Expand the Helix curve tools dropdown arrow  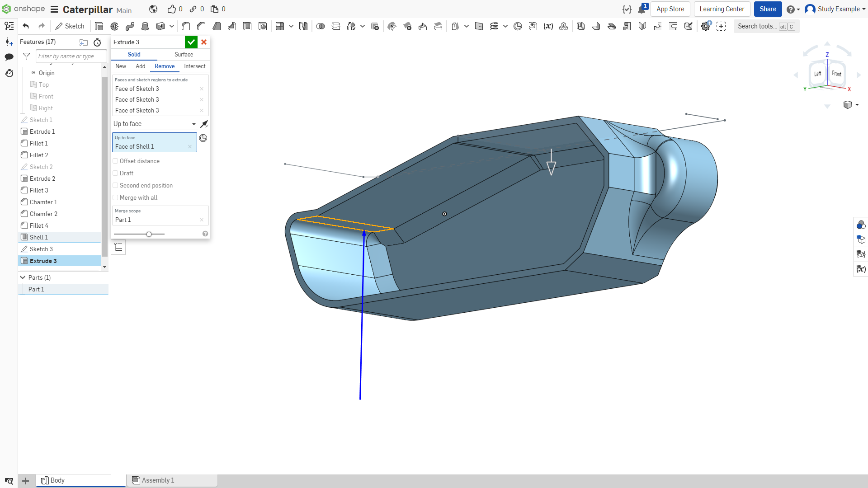[505, 26]
